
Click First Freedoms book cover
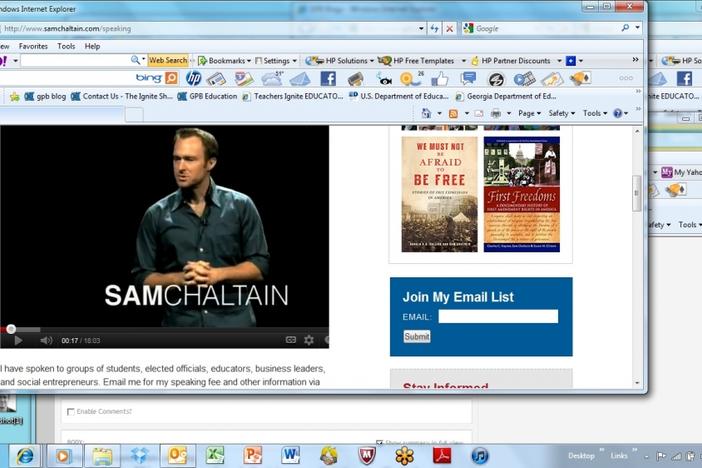[522, 194]
